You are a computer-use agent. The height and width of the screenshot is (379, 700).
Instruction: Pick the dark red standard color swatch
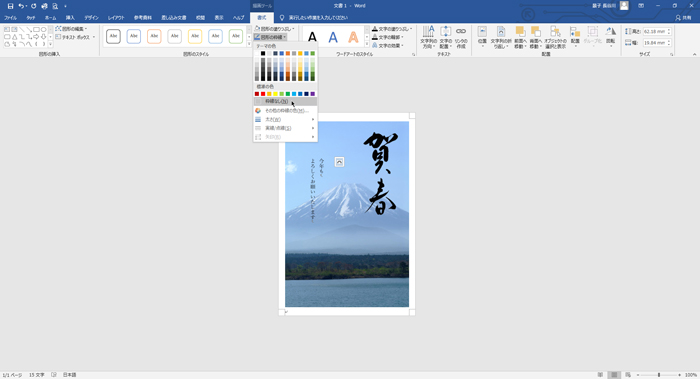257,94
